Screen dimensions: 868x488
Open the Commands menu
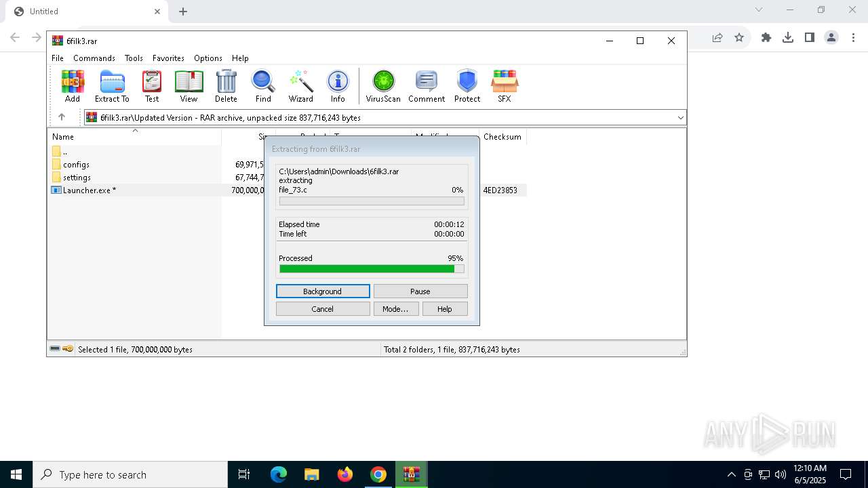(94, 58)
